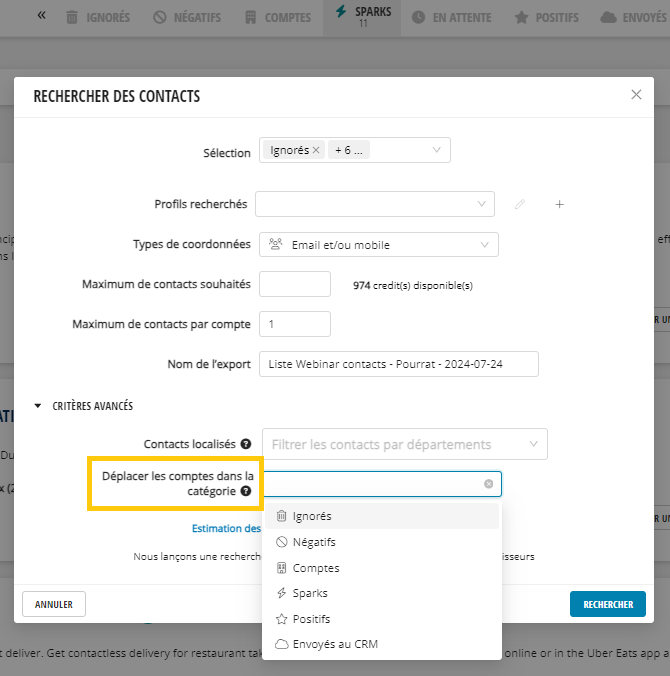This screenshot has height=676, width=670.
Task: Open the Négatifs tab
Action: pos(187,18)
